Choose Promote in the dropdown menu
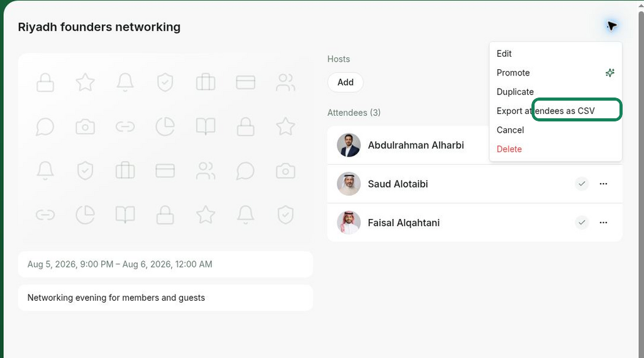Image resolution: width=644 pixels, height=358 pixels. click(x=555, y=73)
